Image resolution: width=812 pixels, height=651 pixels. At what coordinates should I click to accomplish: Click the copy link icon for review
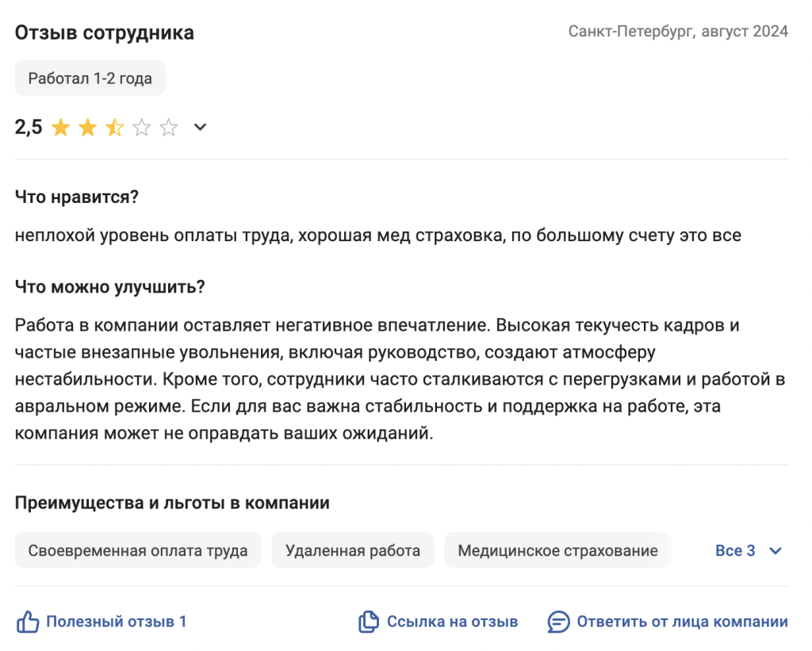pos(368,622)
